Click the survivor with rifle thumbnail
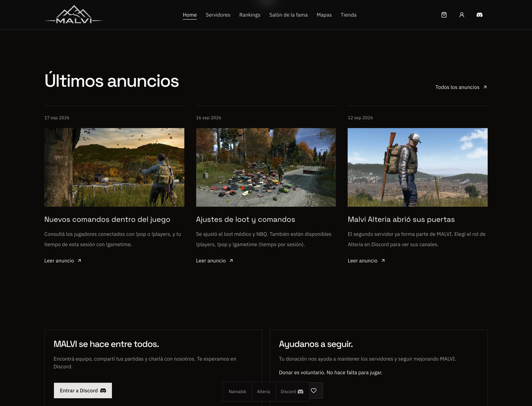Viewport: 532px width, 406px height. coord(418,167)
